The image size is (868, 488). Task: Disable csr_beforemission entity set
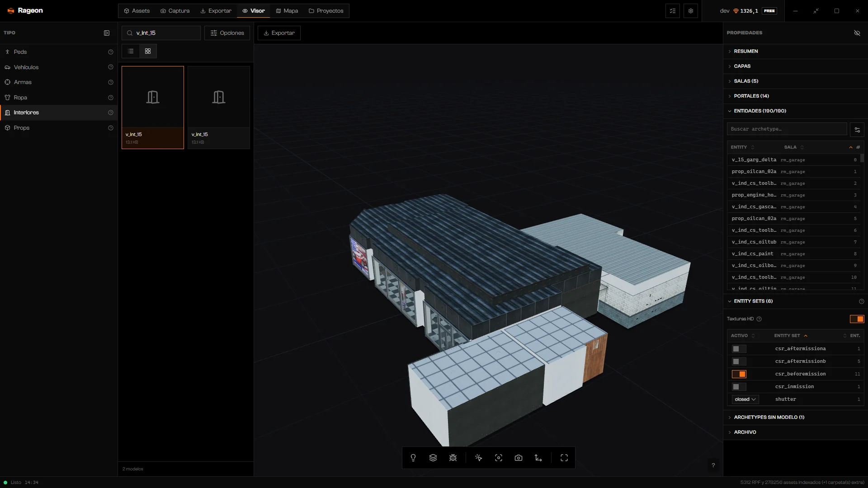pos(739,374)
